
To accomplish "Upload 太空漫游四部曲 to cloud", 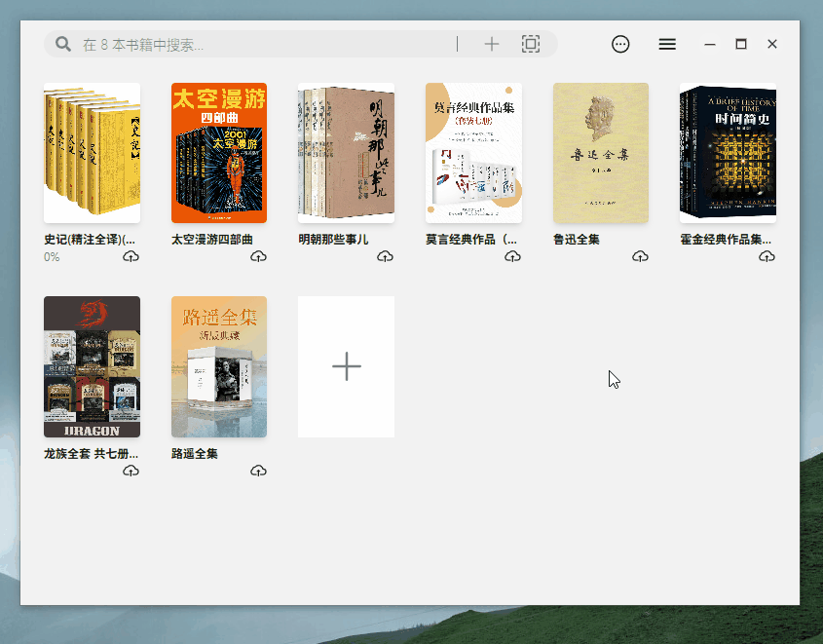I will coord(258,256).
